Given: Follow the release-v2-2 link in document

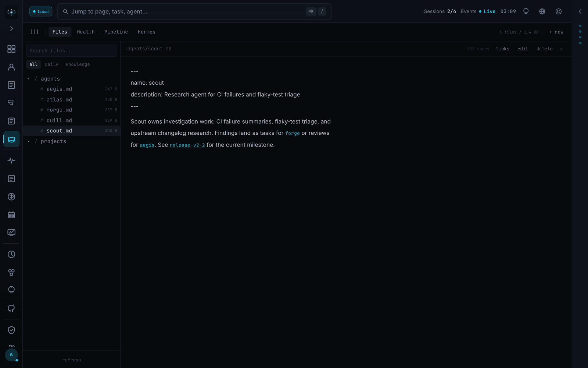Looking at the screenshot, I should click(x=187, y=145).
